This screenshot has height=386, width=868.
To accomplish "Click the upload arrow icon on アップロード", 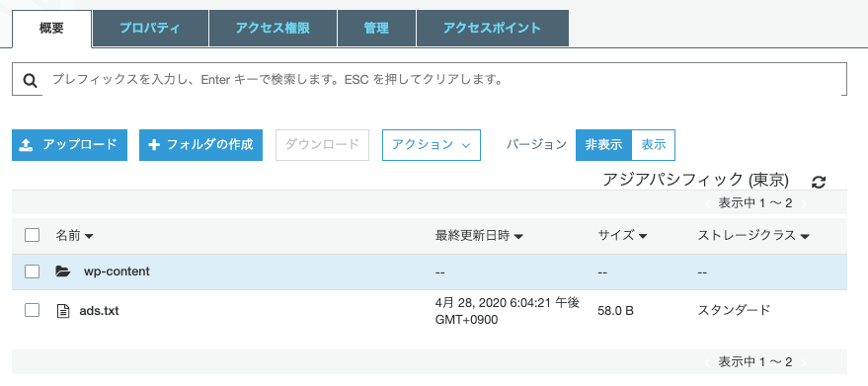I will 27,145.
